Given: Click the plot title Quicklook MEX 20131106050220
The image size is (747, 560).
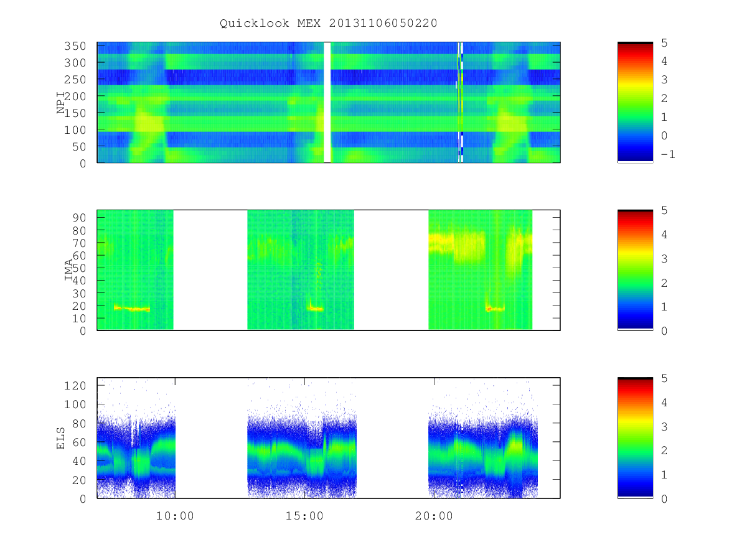Looking at the screenshot, I should [x=329, y=23].
